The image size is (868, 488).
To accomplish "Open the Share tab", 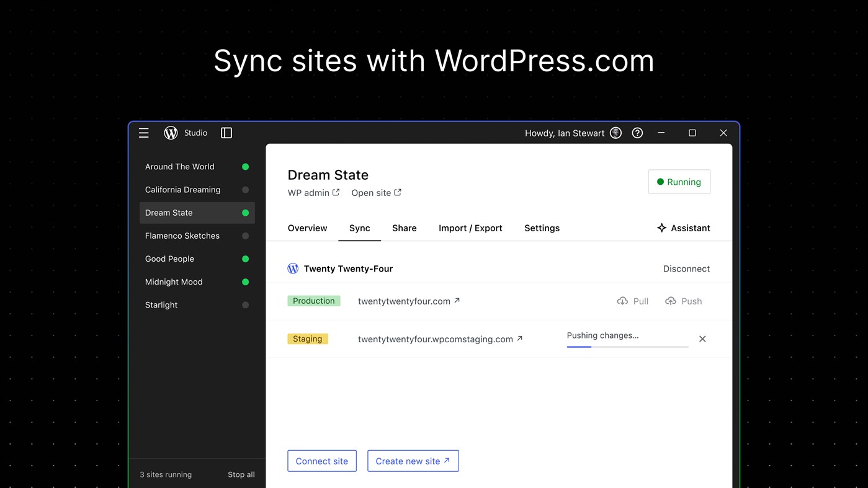I will pos(405,228).
